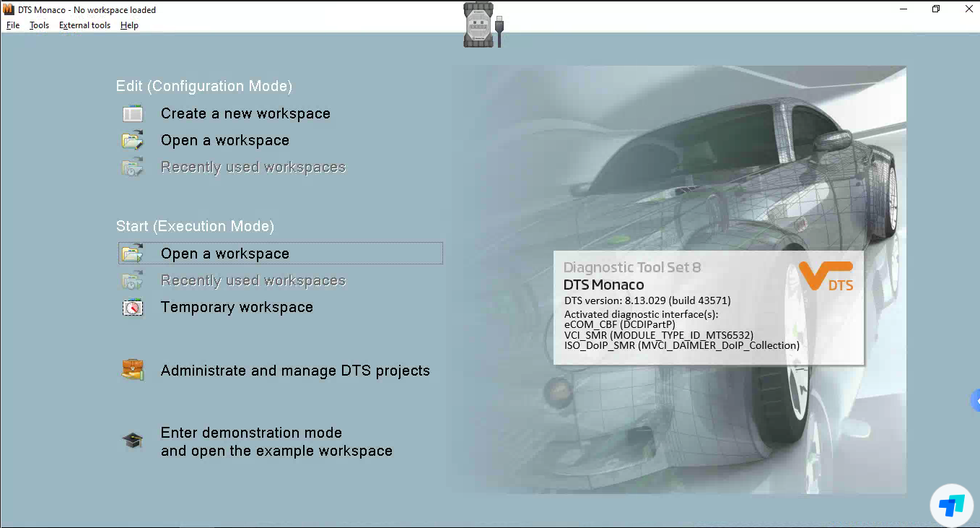980x528 pixels.
Task: Select Recently used workspaces under Edit mode
Action: 253,167
